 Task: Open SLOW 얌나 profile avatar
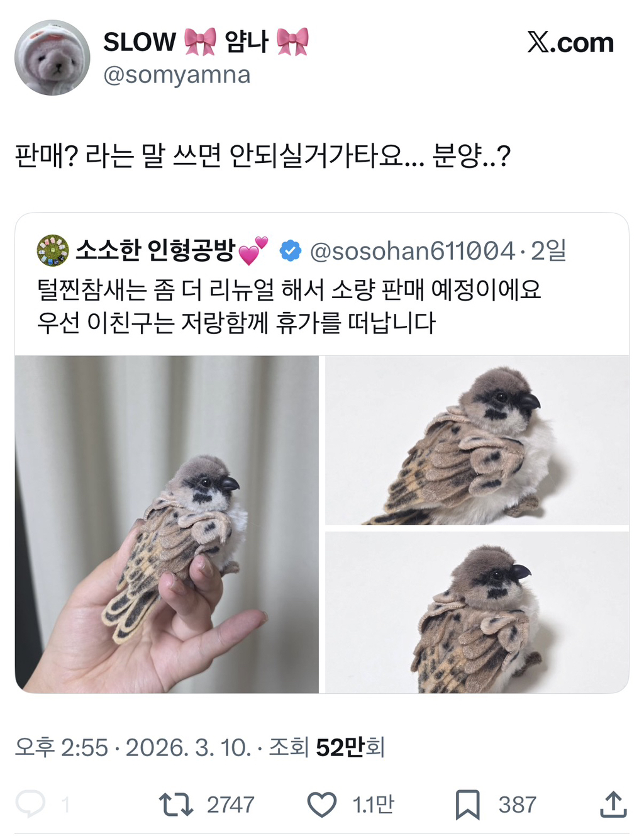click(52, 58)
